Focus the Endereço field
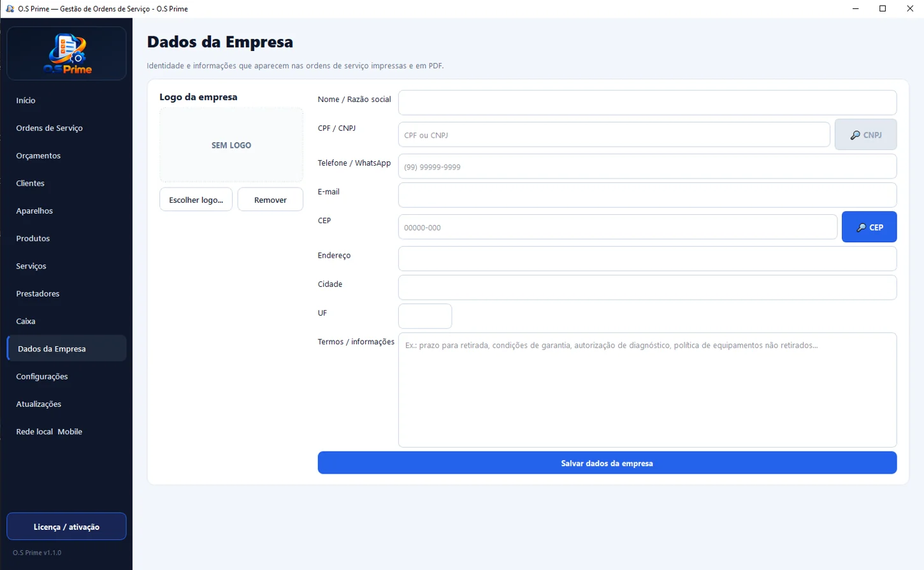924x570 pixels. (x=647, y=259)
